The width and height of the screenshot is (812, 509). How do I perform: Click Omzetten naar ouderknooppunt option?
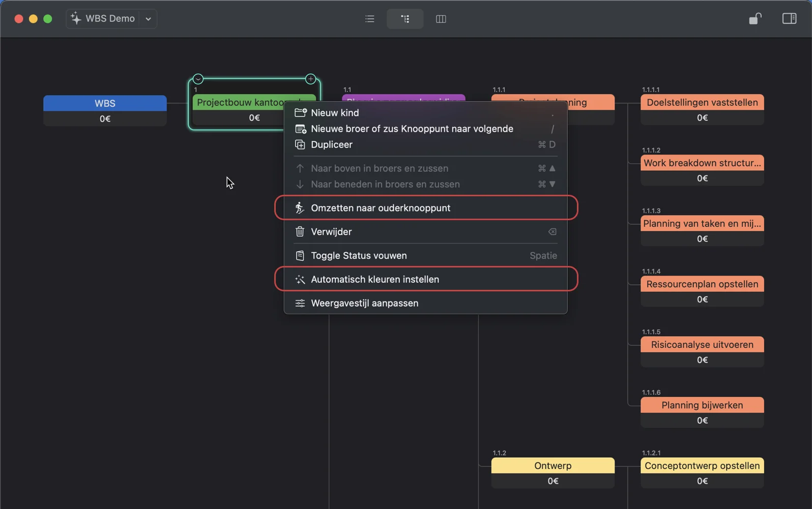(x=381, y=208)
